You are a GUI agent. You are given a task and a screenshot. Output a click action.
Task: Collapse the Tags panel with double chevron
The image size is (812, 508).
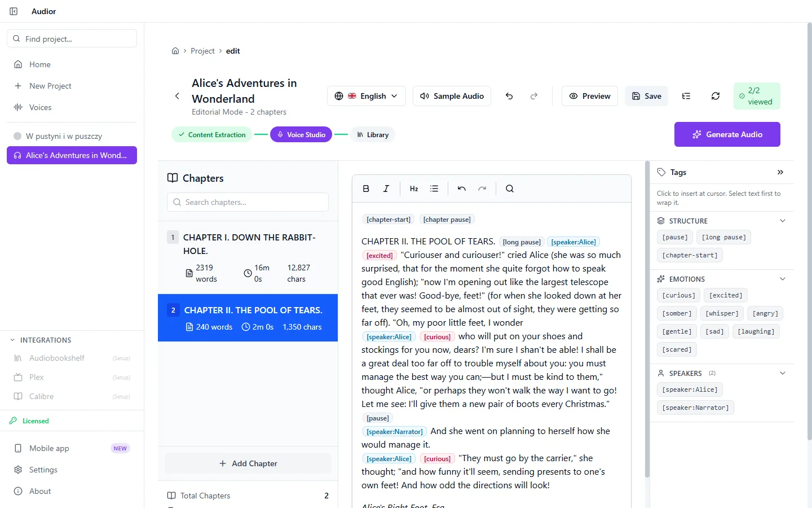(780, 172)
